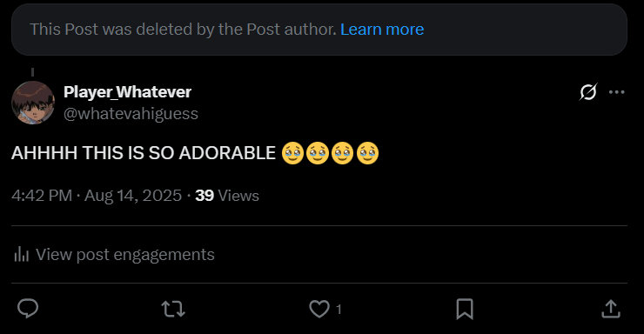Click the last pleading face emoji
The width and height of the screenshot is (644, 334).
point(367,153)
